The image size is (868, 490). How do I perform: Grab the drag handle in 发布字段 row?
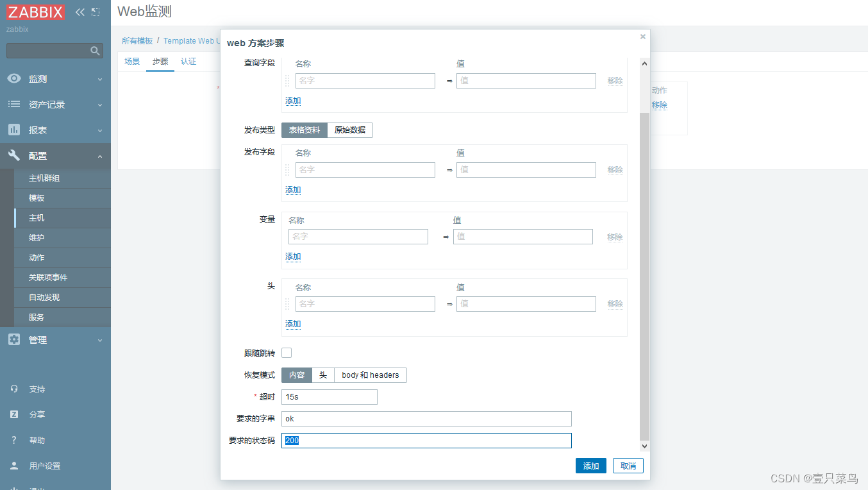click(287, 170)
